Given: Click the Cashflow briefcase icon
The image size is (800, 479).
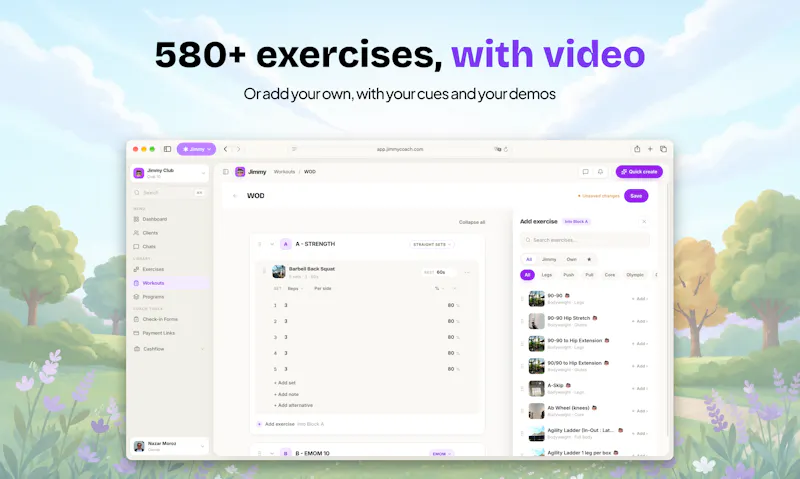Looking at the screenshot, I should click(137, 349).
